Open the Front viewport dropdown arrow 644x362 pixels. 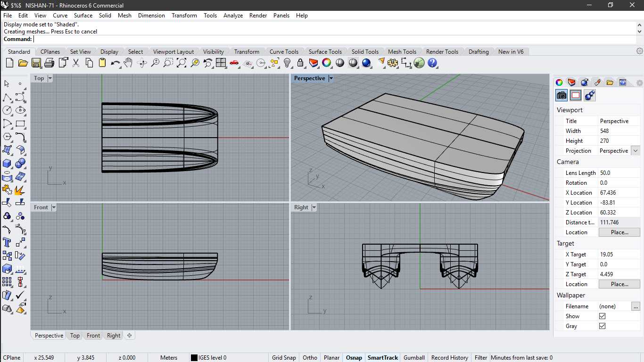click(x=54, y=207)
